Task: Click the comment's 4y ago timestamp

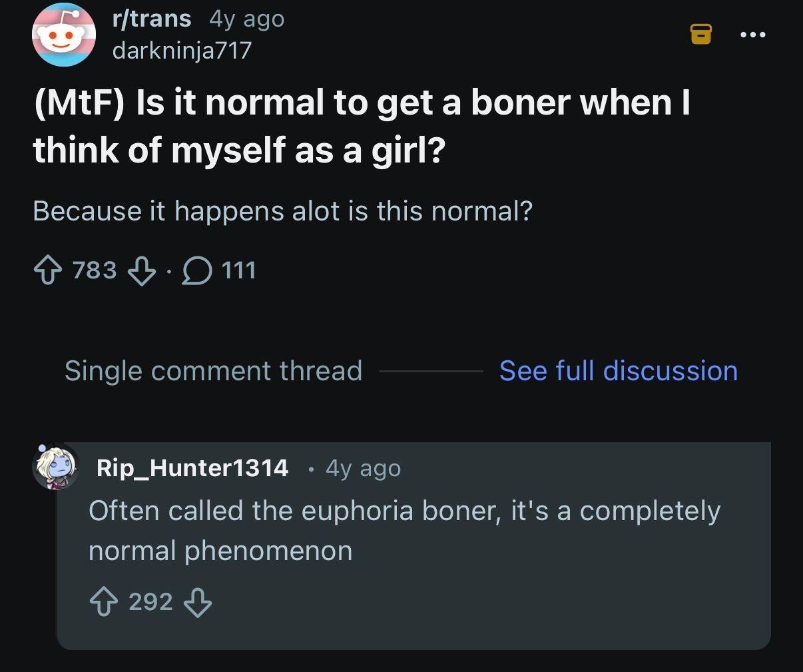Action: coord(363,468)
